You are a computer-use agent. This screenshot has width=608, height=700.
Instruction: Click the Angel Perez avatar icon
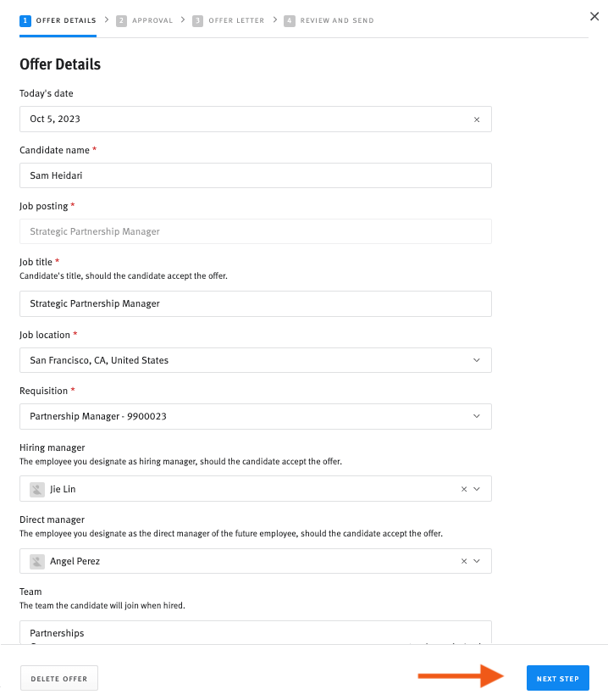[x=36, y=561]
